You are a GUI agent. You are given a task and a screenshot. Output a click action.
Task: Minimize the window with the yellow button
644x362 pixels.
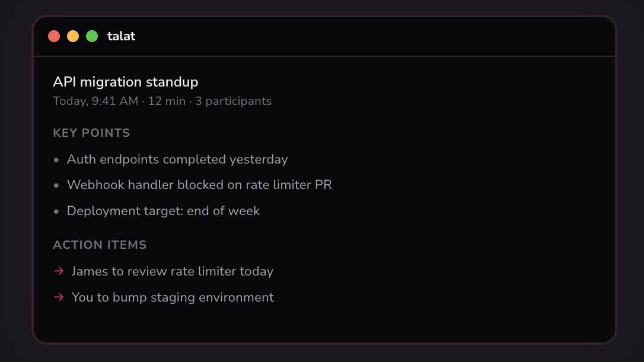[x=73, y=36]
